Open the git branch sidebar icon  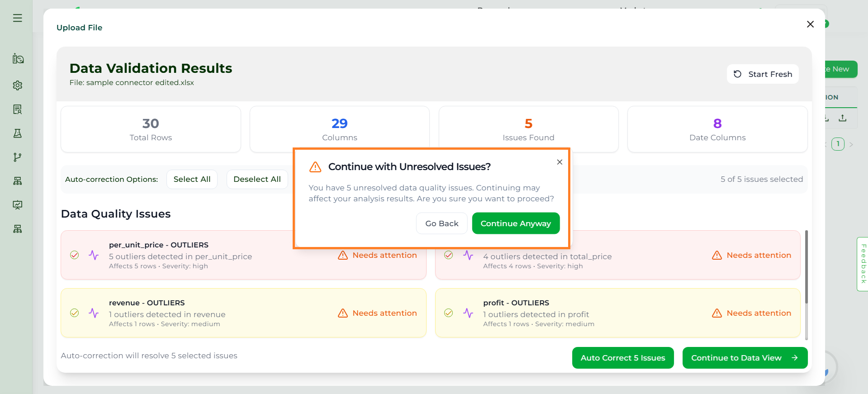pyautogui.click(x=18, y=157)
